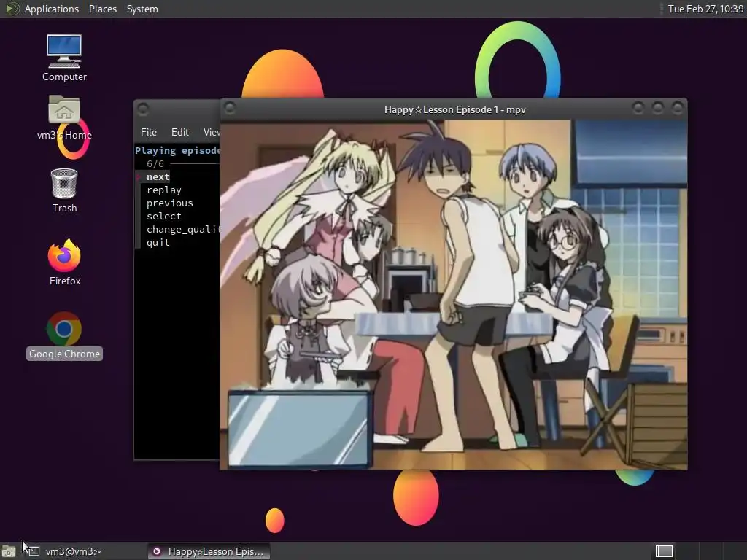The width and height of the screenshot is (747, 560).
Task: Click the 'Playing episode' text in terminal
Action: click(x=177, y=150)
